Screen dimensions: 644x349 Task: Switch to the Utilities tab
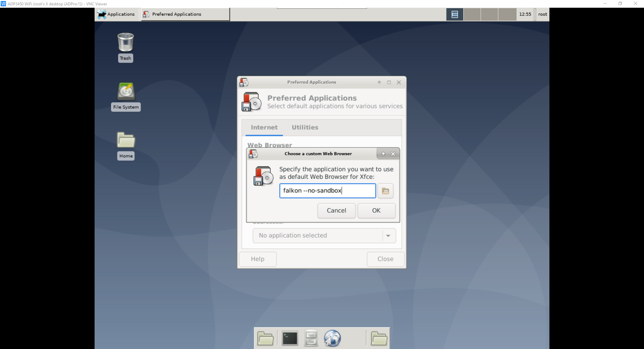click(305, 128)
